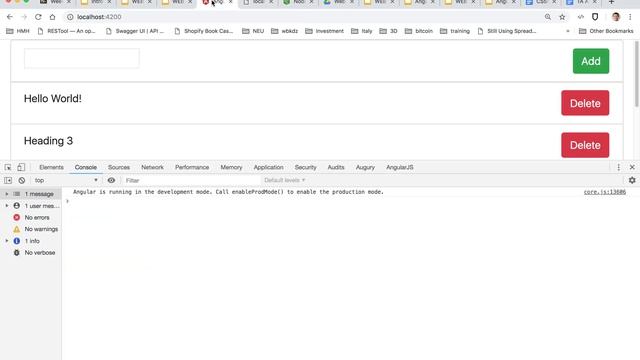The height and width of the screenshot is (360, 640).
Task: Delete the Heading 3 item
Action: [585, 145]
